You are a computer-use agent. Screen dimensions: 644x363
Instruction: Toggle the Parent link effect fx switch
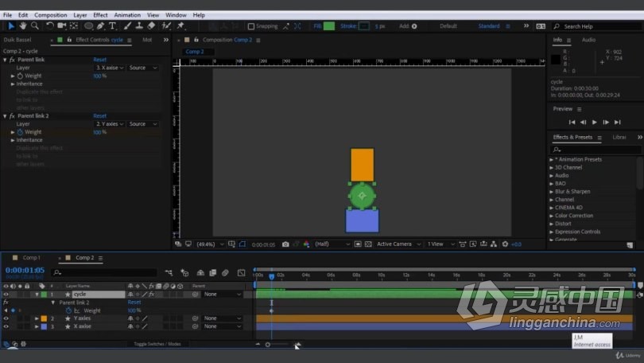point(12,60)
